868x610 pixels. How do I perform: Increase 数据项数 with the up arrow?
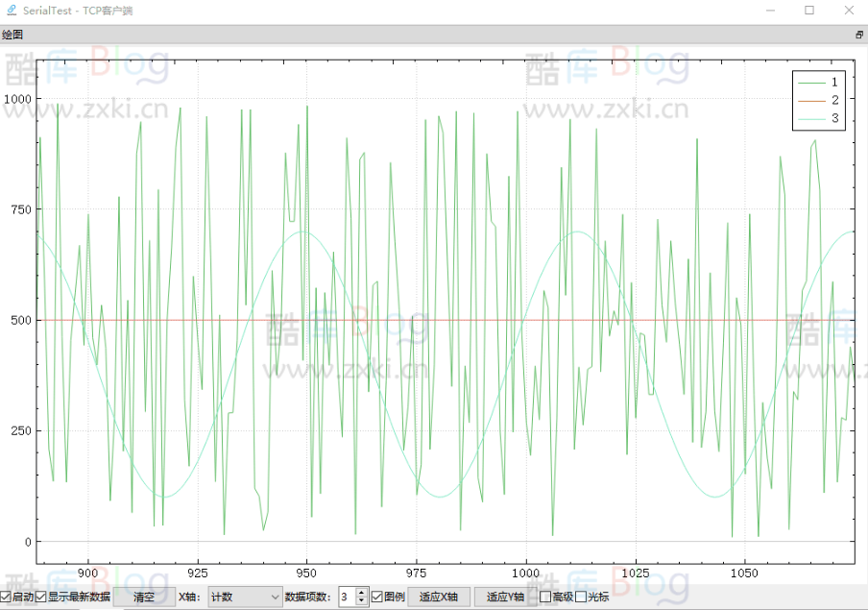[361, 593]
